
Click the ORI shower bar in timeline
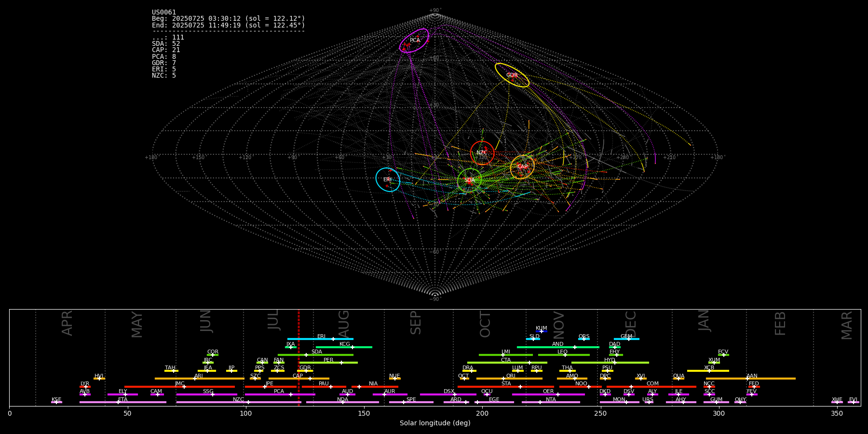pos(509,379)
